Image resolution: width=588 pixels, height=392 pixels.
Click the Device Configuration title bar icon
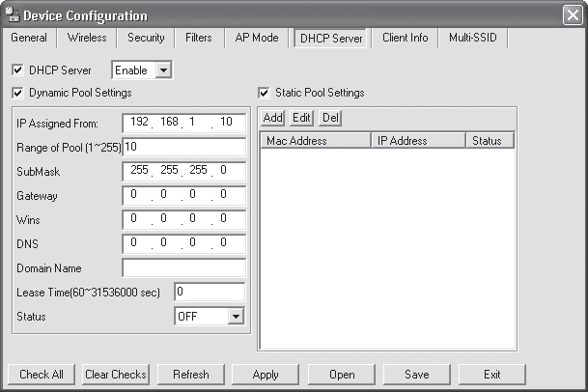click(13, 15)
